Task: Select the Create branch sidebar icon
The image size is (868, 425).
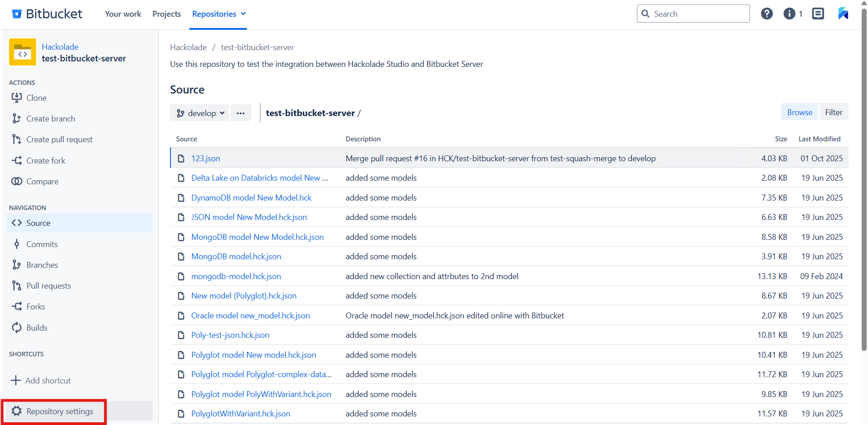Action: (17, 118)
